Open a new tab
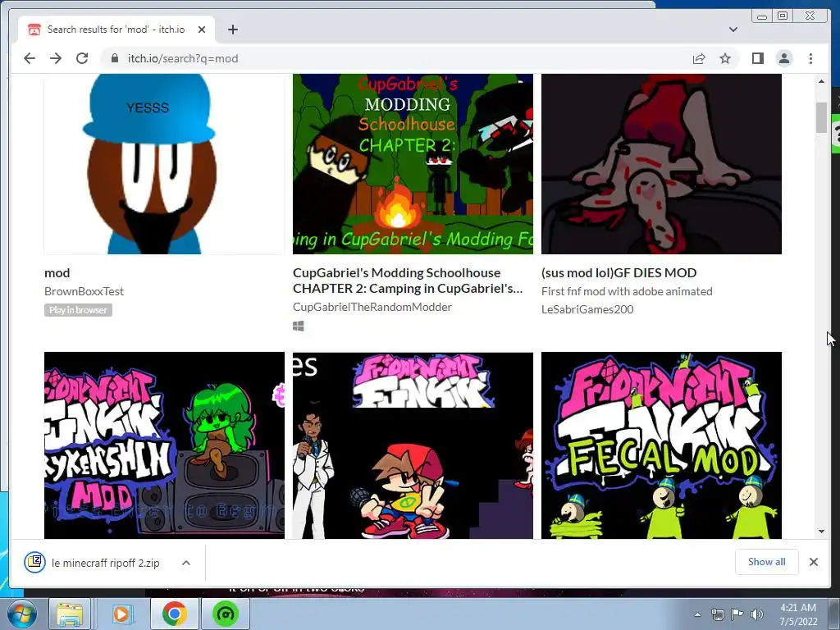Image resolution: width=840 pixels, height=630 pixels. (232, 30)
